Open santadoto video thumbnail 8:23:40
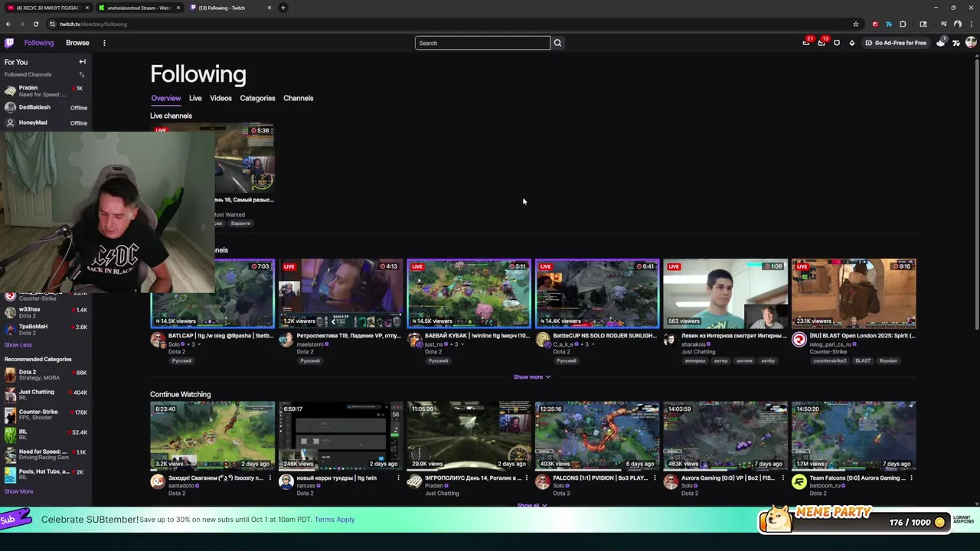Image resolution: width=980 pixels, height=551 pixels. (x=212, y=435)
